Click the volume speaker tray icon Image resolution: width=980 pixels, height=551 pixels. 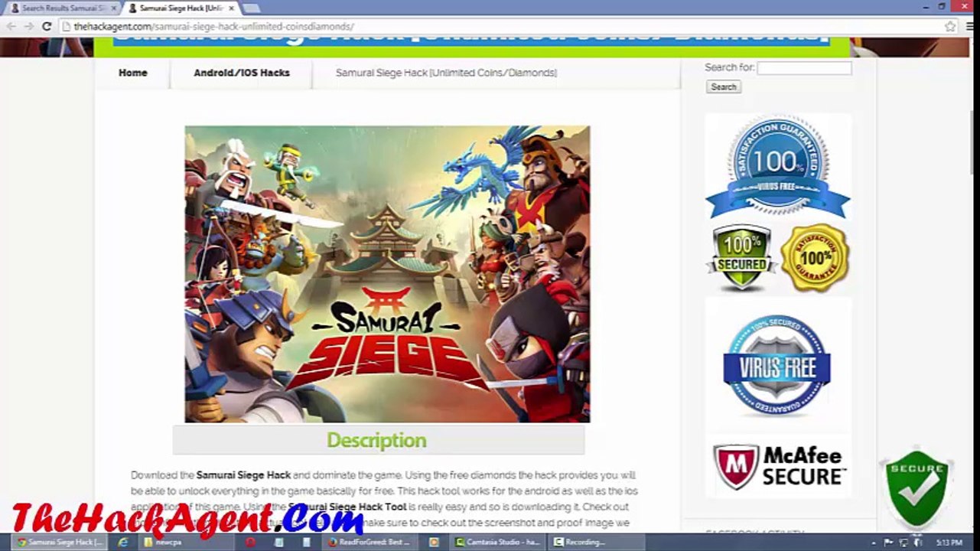(917, 542)
